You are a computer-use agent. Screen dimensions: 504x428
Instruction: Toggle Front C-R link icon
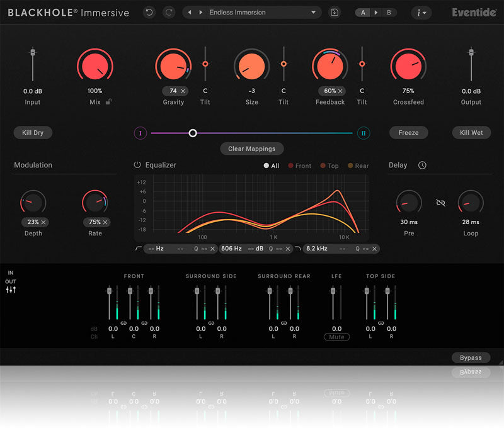click(144, 323)
